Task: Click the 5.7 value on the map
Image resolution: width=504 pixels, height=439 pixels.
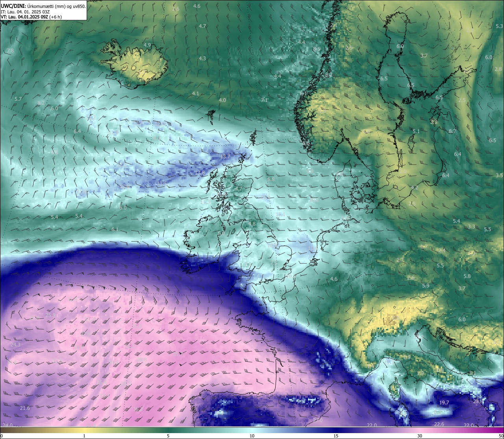Action: (18, 99)
